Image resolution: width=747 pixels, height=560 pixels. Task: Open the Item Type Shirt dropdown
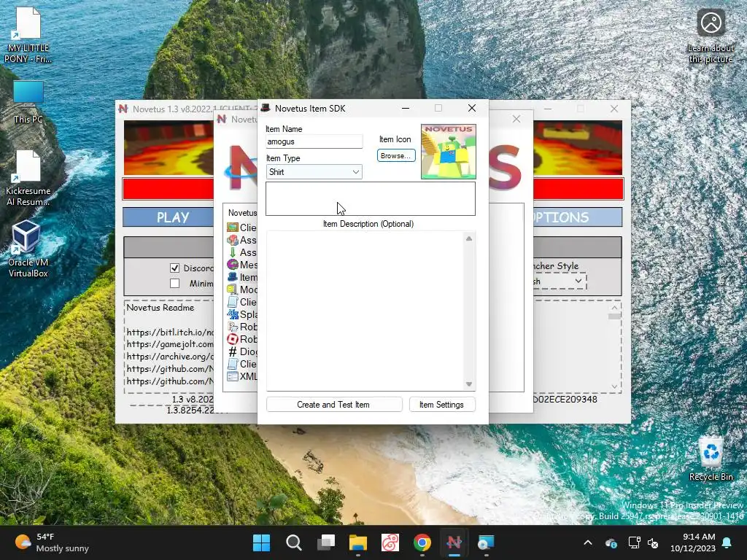click(x=314, y=172)
